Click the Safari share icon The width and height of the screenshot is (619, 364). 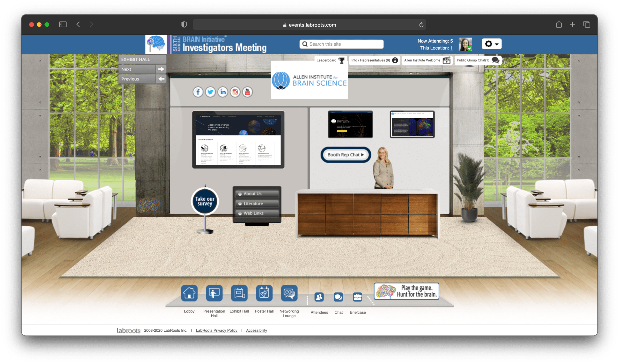click(x=559, y=24)
